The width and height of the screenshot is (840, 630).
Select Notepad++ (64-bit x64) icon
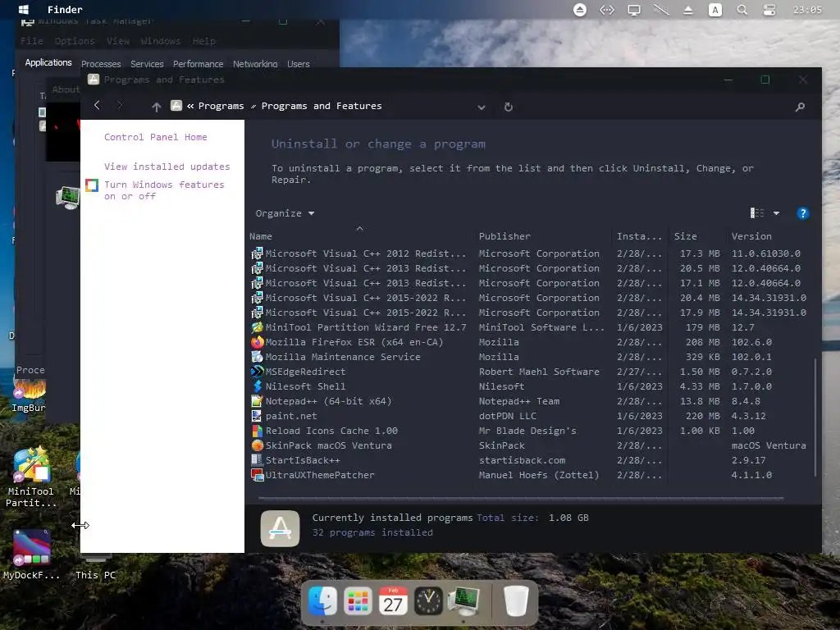pyautogui.click(x=257, y=400)
